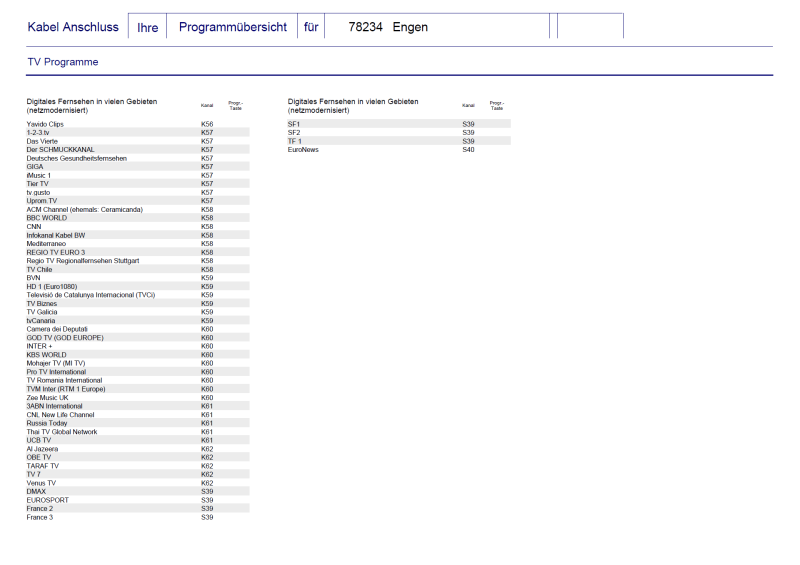Click the 'Zee Music UK' row
The height and width of the screenshot is (565, 800).
(x=138, y=398)
